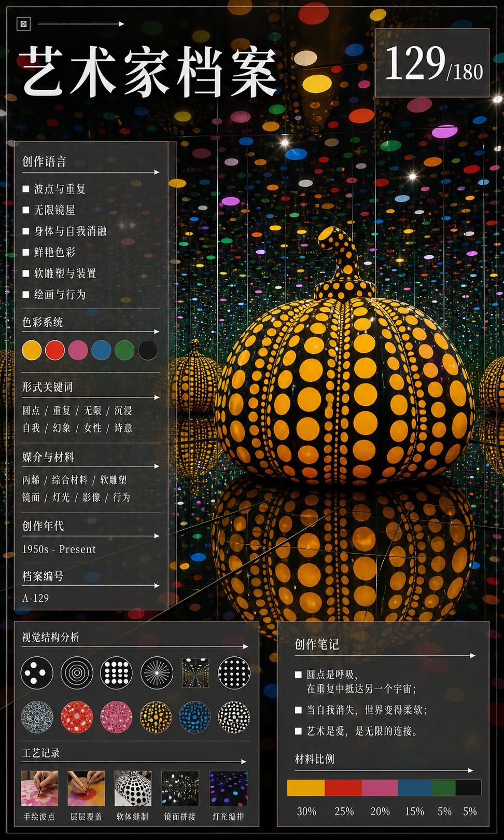Toggle the 圆点是呼吸 note checkbox
This screenshot has width=504, height=840.
tap(298, 674)
